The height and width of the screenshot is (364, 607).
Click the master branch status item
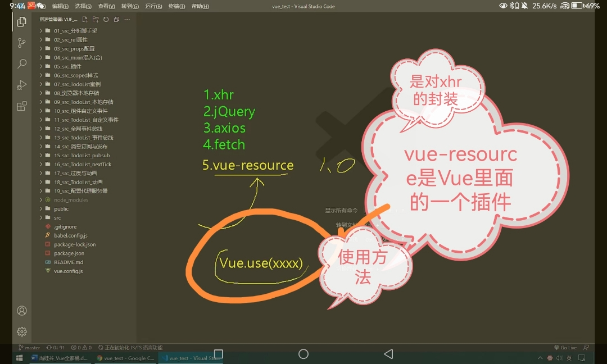pos(29,347)
